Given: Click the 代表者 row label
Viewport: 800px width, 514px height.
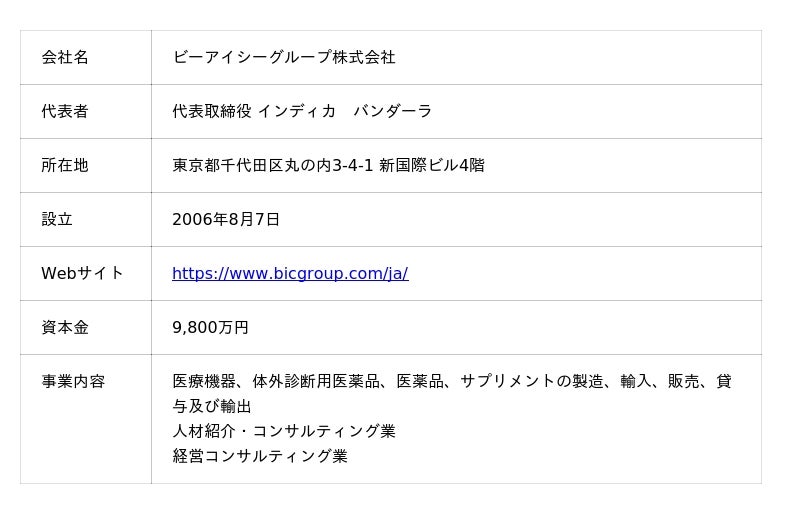Looking at the screenshot, I should 65,112.
